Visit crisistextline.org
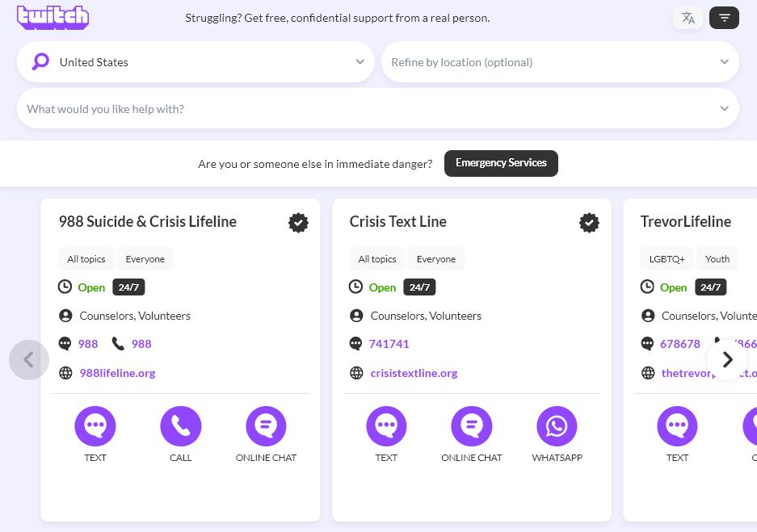 pos(414,372)
